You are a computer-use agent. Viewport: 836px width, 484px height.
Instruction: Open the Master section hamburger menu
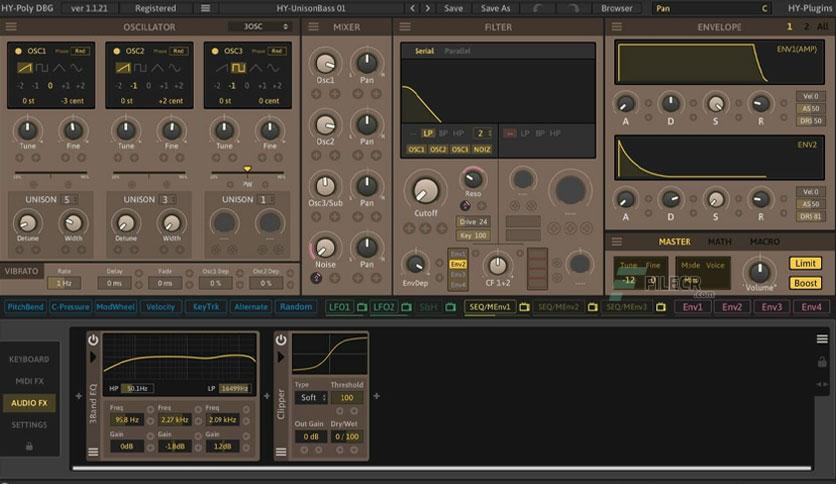[617, 241]
